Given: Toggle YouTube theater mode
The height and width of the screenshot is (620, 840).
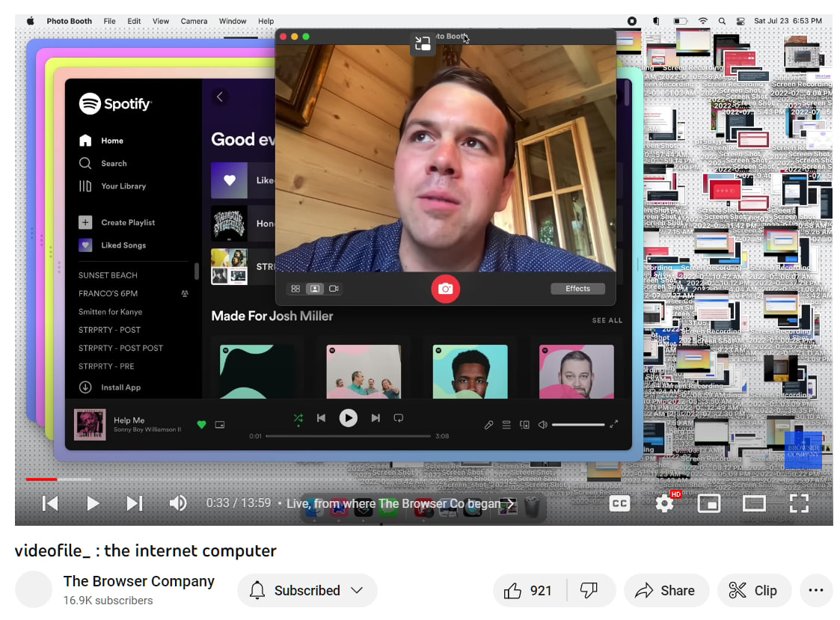Looking at the screenshot, I should coord(754,503).
